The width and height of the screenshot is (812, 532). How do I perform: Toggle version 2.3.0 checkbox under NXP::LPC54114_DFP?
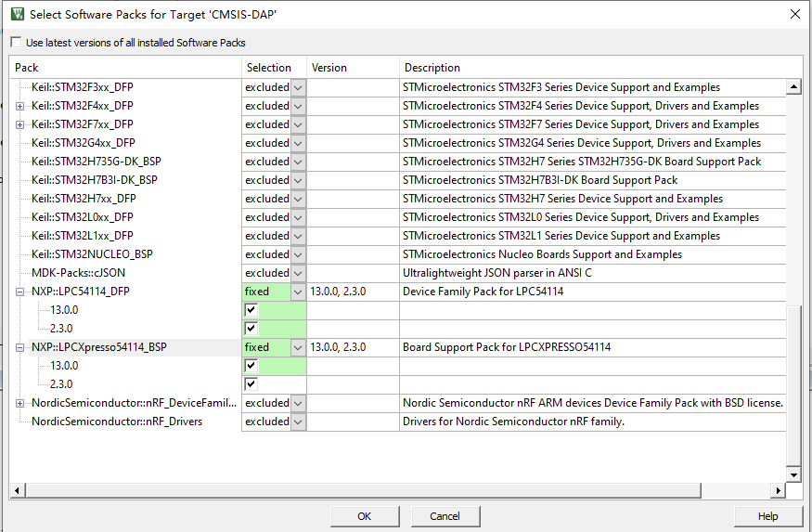point(251,329)
